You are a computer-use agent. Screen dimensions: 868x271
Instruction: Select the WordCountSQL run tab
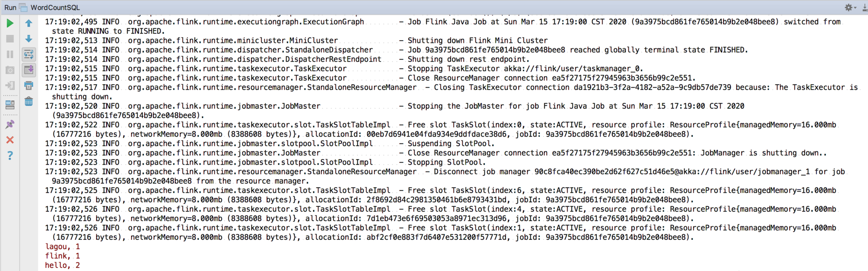[x=55, y=7]
